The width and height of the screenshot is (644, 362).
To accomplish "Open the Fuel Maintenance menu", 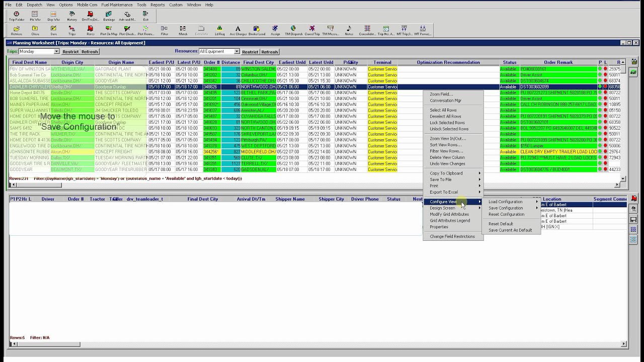I will click(x=117, y=5).
